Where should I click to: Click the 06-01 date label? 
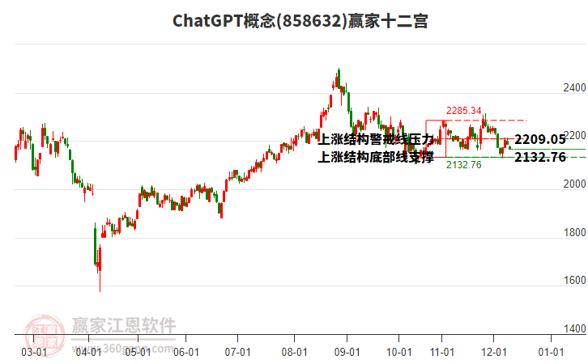coord(186,352)
